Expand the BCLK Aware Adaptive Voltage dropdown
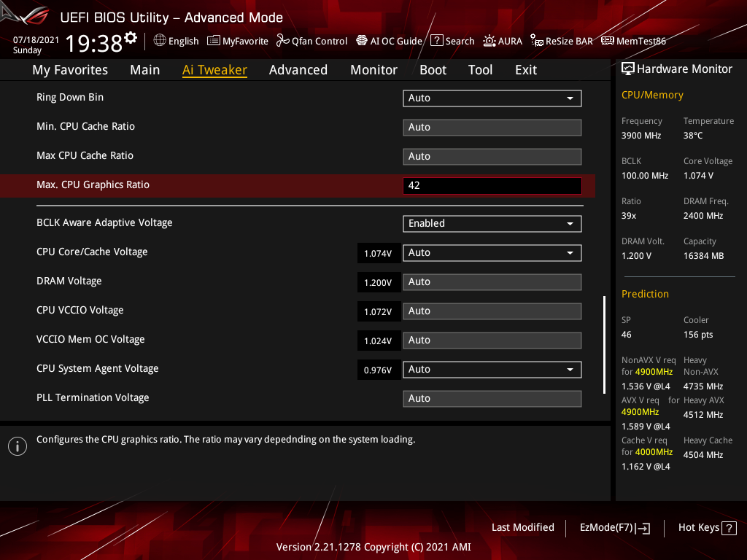This screenshot has height=560, width=747. point(492,223)
